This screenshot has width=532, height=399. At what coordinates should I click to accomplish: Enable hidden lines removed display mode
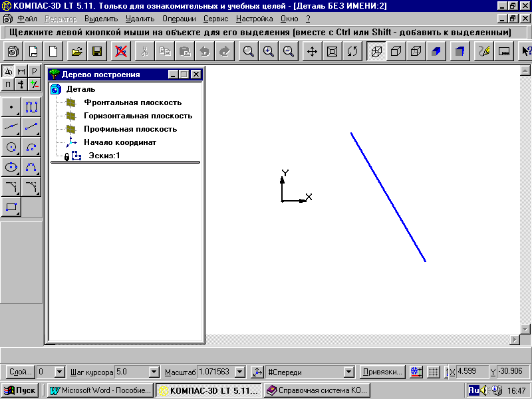tap(396, 51)
